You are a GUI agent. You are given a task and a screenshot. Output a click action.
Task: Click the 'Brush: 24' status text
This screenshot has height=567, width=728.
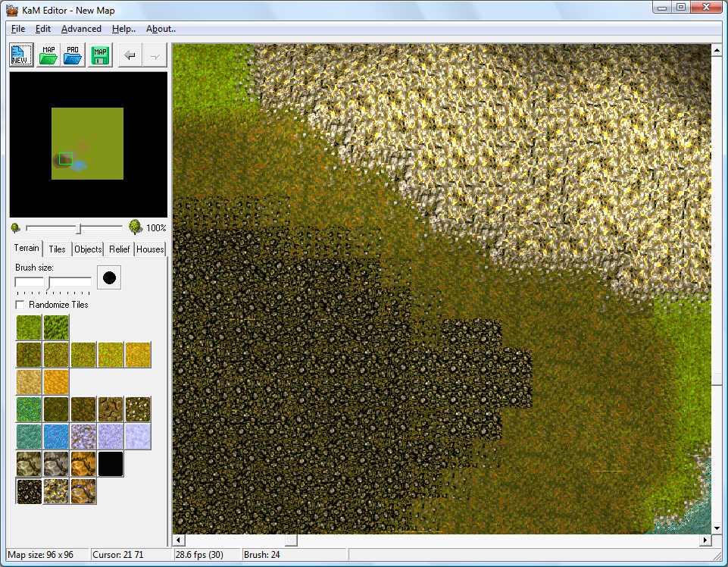coord(262,555)
